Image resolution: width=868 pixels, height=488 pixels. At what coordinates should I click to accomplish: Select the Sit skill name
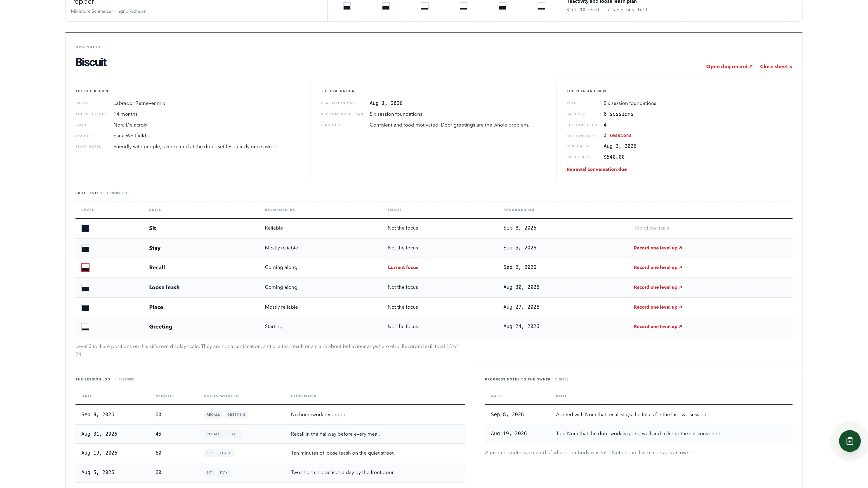point(153,228)
